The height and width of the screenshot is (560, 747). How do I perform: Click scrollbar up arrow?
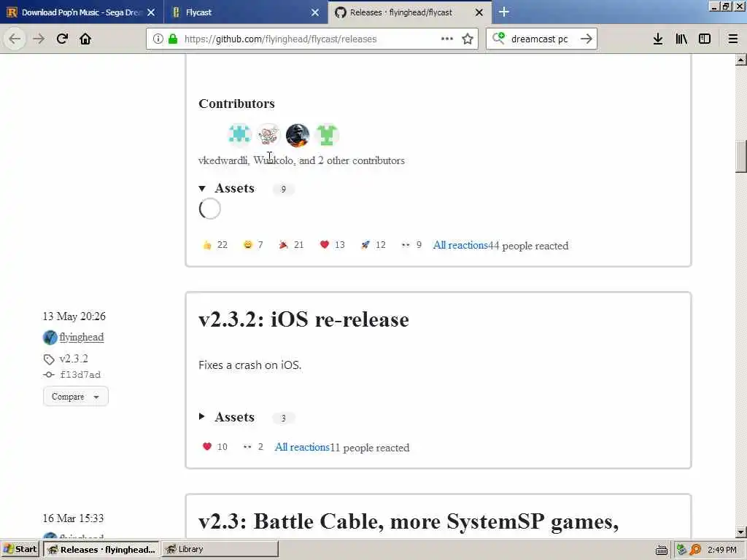tap(741, 60)
